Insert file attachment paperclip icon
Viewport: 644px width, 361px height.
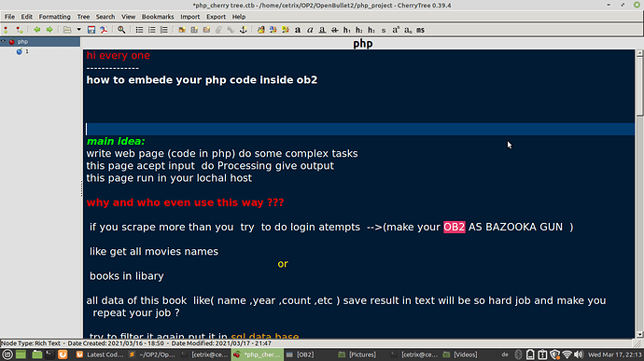click(x=218, y=30)
